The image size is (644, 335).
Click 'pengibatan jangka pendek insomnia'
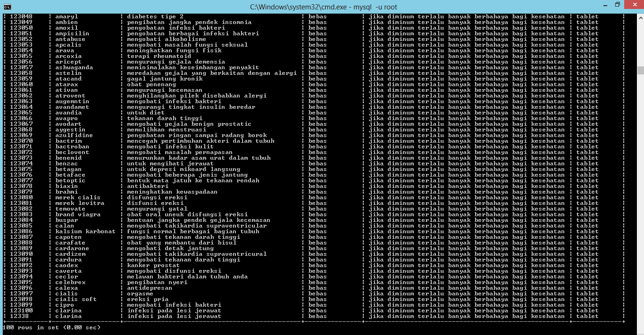tap(189, 22)
